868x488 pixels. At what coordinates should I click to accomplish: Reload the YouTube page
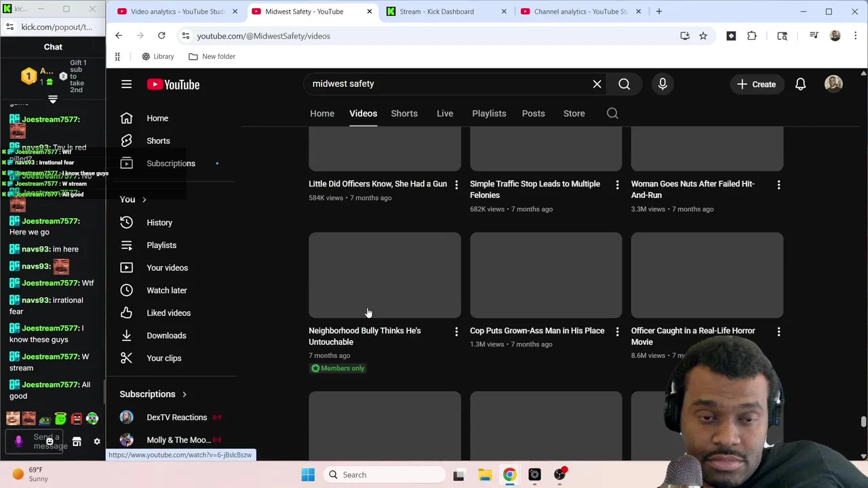coord(161,36)
